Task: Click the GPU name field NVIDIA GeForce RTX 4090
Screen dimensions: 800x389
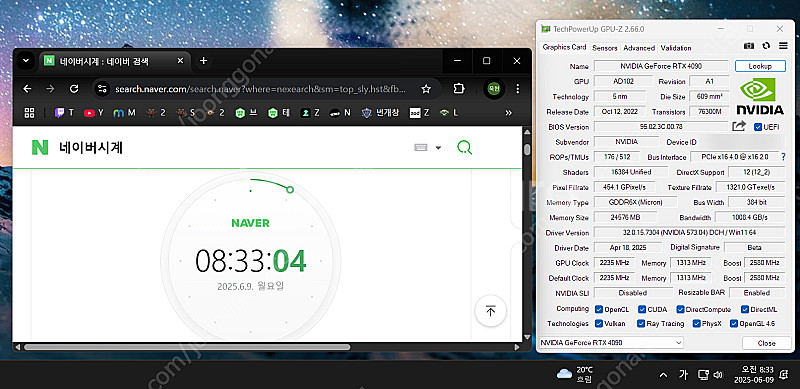Action: coord(661,66)
